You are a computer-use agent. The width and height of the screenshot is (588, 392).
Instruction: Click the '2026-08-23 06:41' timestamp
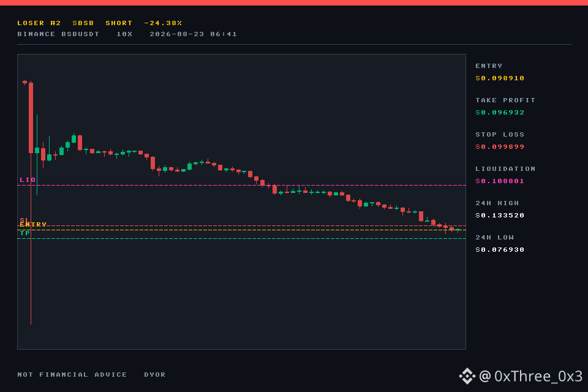pos(193,34)
